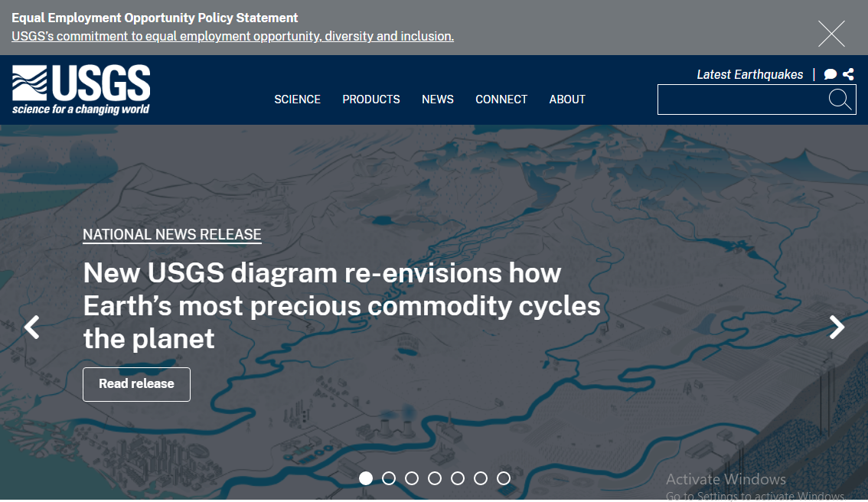This screenshot has height=502, width=868.
Task: Expand the Connect menu
Action: (x=501, y=99)
